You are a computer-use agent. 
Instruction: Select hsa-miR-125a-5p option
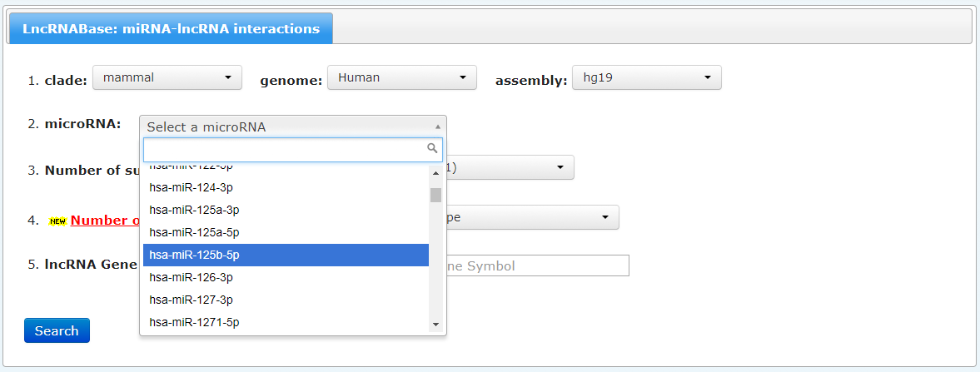[x=286, y=232]
